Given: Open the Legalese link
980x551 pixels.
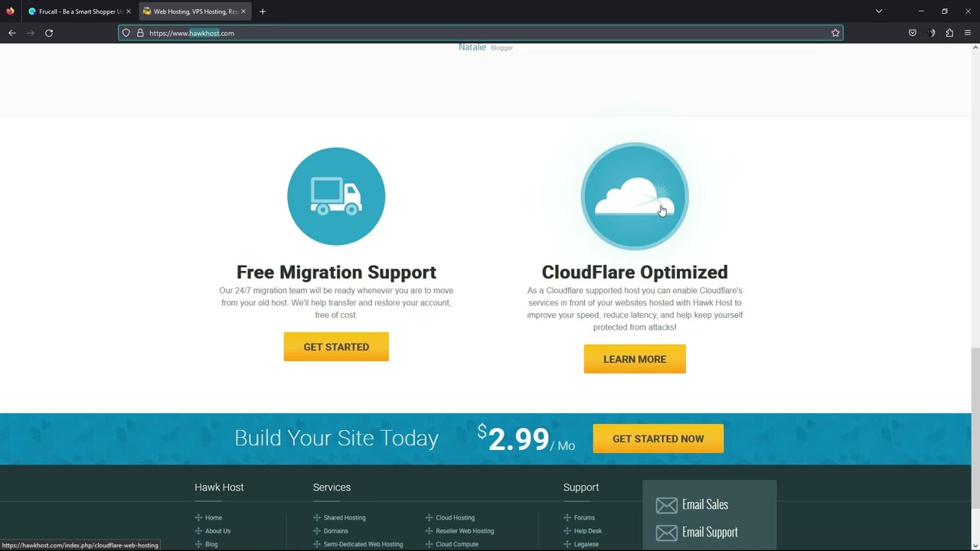Looking at the screenshot, I should point(586,544).
